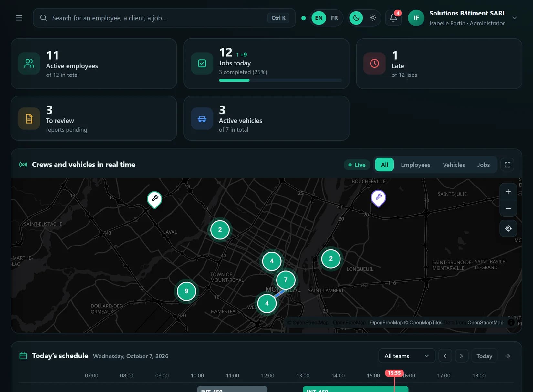Viewport: 533px width, 392px height.
Task: Enable dark mode moon toggle
Action: pyautogui.click(x=356, y=18)
